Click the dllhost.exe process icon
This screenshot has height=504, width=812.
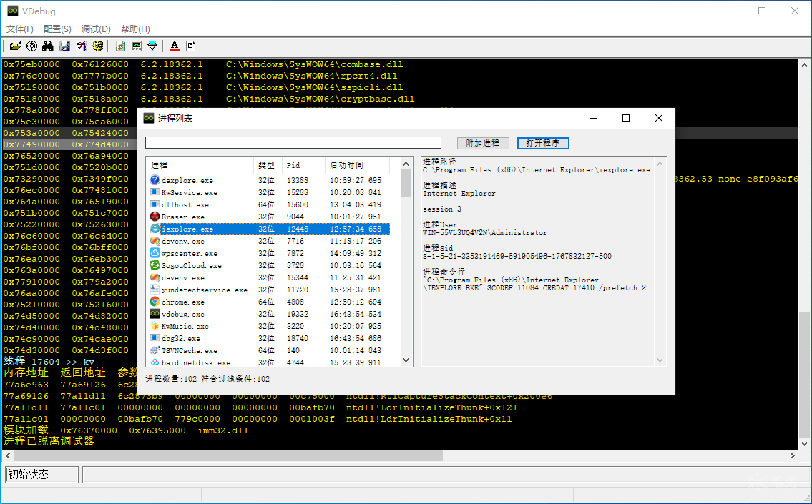tap(155, 204)
